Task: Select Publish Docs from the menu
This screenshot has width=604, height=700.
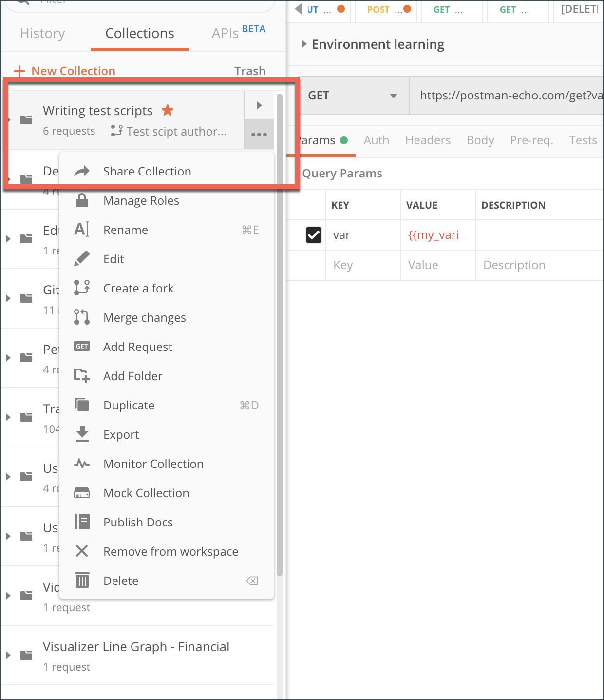Action: click(x=138, y=522)
